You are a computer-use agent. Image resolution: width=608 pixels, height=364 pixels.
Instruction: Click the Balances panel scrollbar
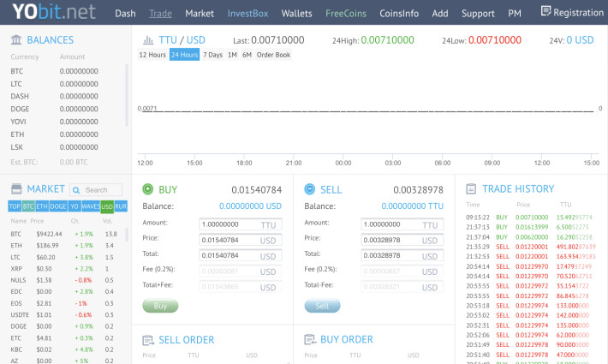click(x=127, y=95)
